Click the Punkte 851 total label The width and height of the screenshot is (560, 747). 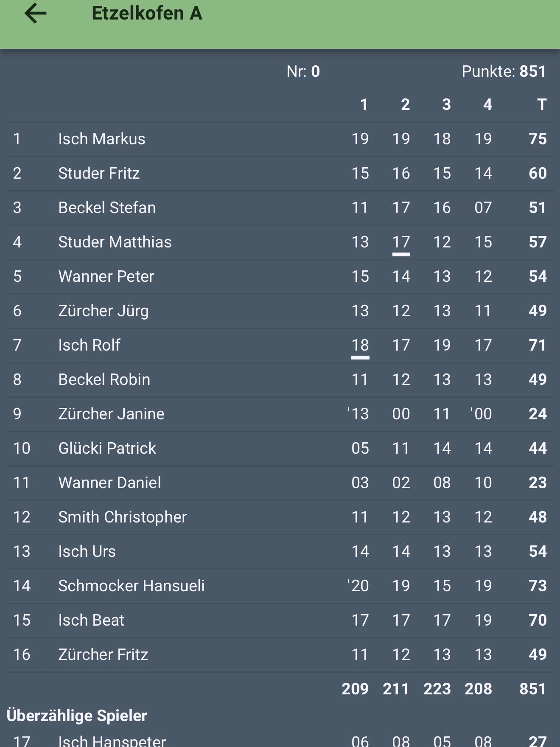[504, 71]
